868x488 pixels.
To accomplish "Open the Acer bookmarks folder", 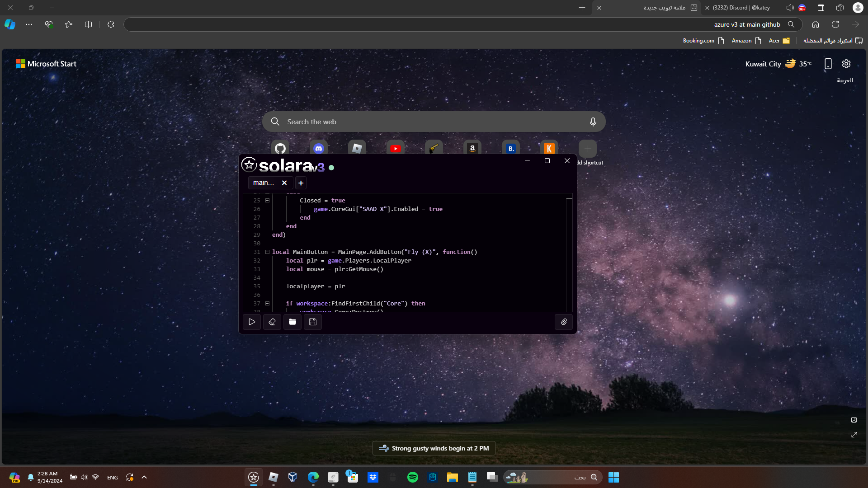I will click(x=779, y=41).
